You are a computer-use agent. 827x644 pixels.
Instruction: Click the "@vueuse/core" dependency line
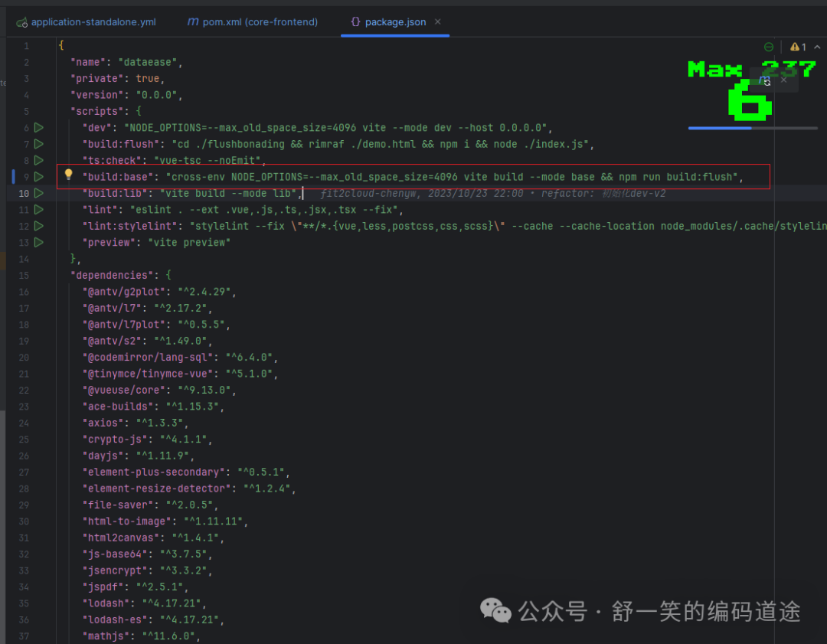(x=159, y=391)
